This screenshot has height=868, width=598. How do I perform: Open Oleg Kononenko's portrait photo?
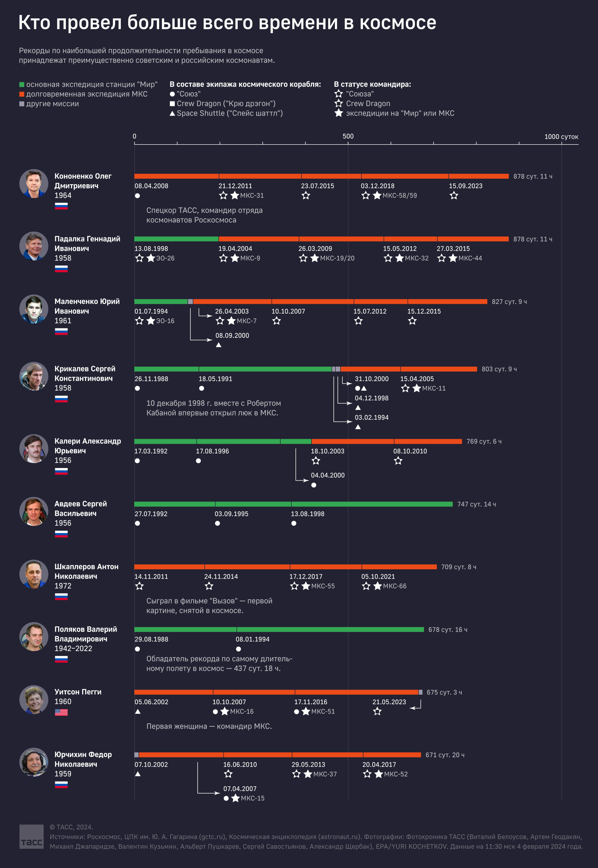[x=34, y=184]
